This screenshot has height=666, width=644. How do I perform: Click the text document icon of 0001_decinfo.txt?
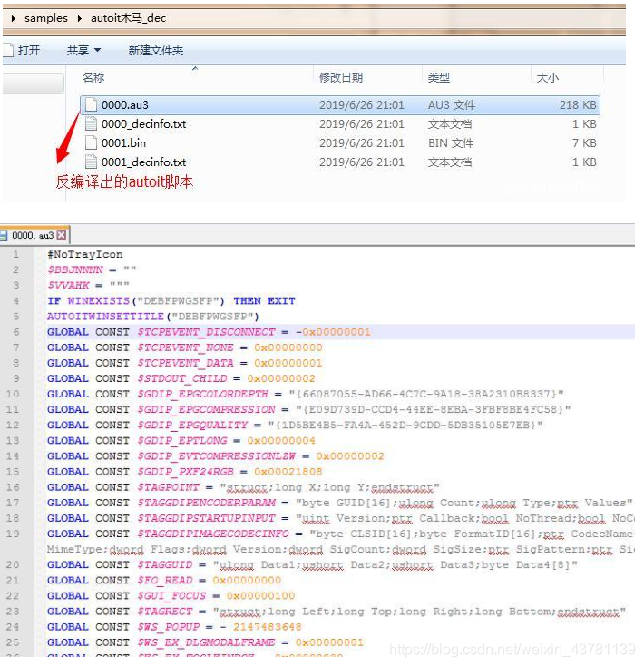tap(91, 162)
